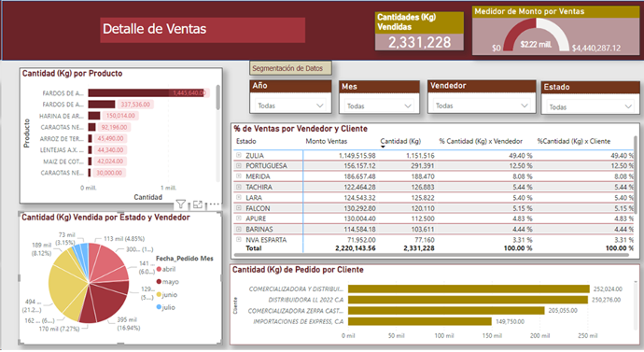Expand the NVA ESPARTA row
The height and width of the screenshot is (352, 644).
click(239, 239)
